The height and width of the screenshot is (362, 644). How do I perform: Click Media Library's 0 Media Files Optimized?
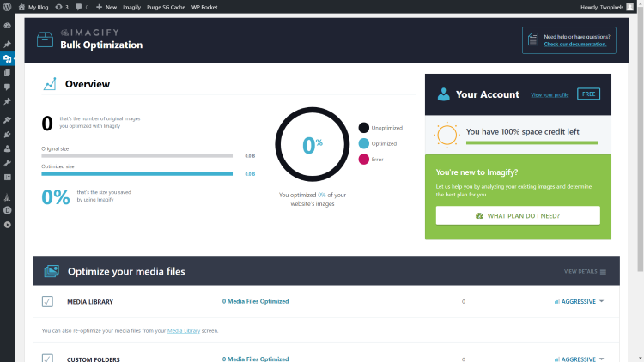click(256, 301)
